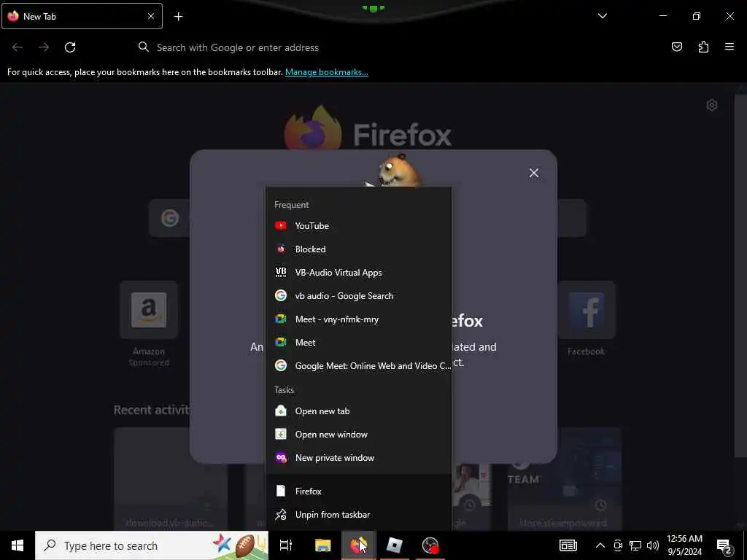The width and height of the screenshot is (747, 560).
Task: Open Meet - vny-nfmk-mry jump list entry
Action: click(358, 319)
